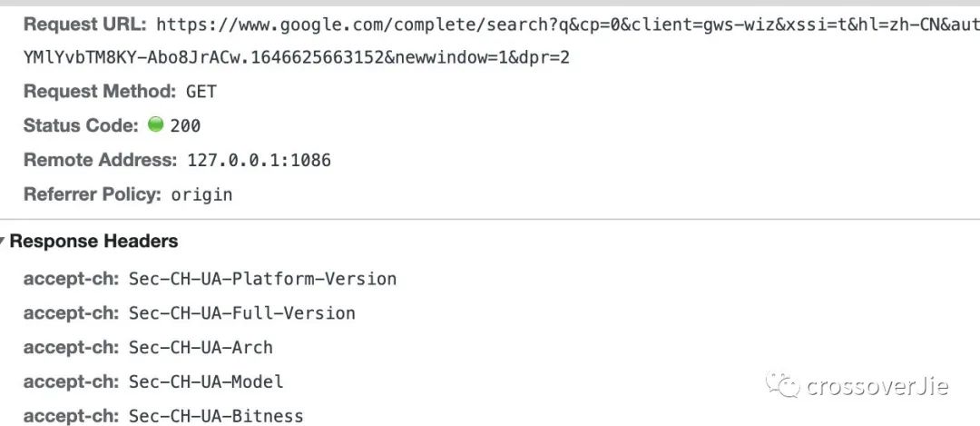Viewport: 980px width, 426px height.
Task: Click the Sec-CH-UA-Full-Version header value
Action: tap(241, 313)
